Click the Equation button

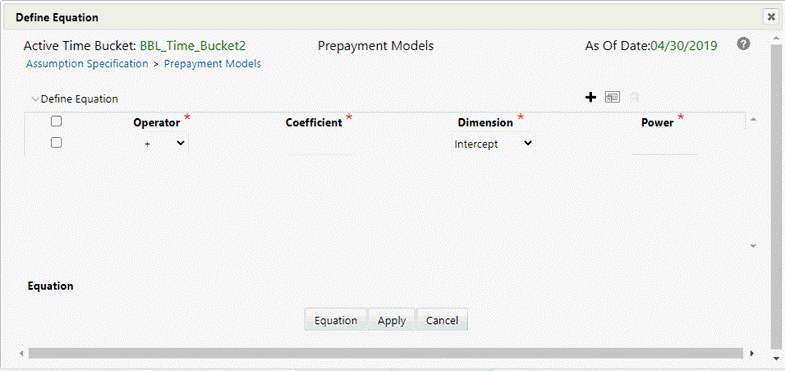tap(335, 320)
